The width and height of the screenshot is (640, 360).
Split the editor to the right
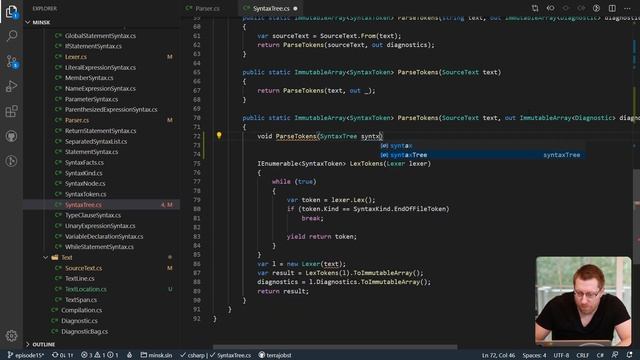612,8
